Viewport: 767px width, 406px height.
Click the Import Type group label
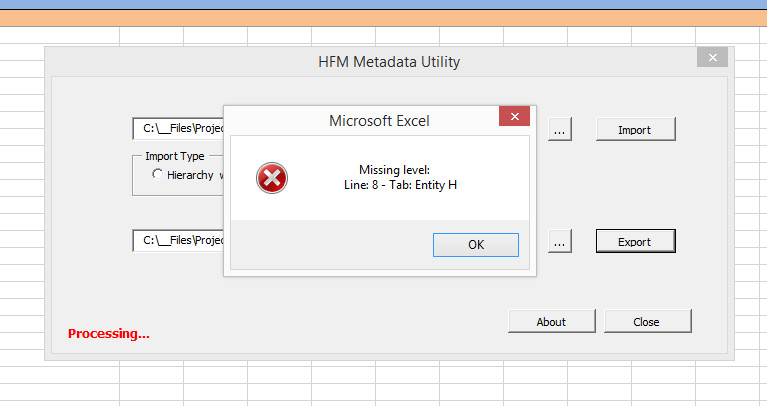(175, 156)
